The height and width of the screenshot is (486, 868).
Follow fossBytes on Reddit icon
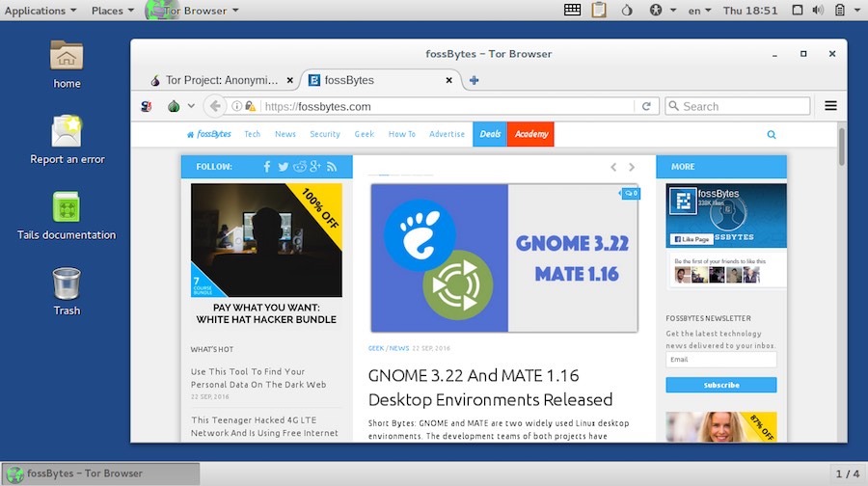(300, 167)
